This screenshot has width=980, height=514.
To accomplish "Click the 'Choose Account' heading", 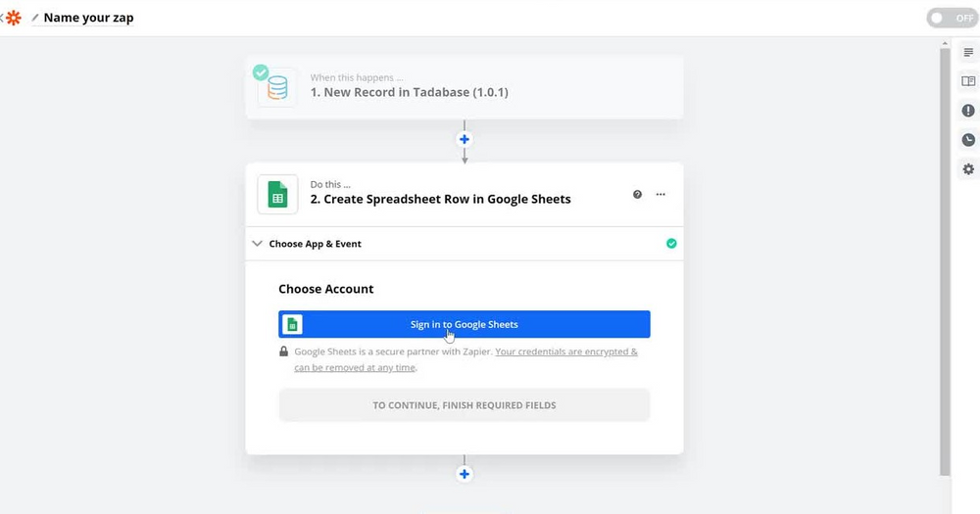I will click(x=325, y=289).
